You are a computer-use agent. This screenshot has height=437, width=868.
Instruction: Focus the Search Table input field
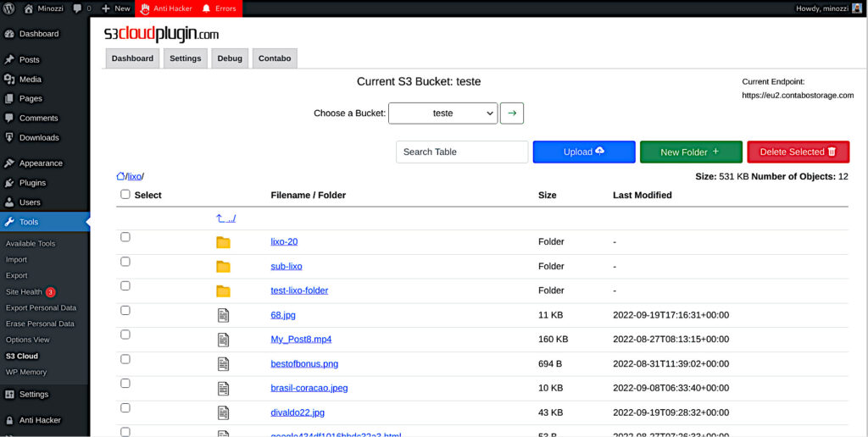click(x=462, y=152)
